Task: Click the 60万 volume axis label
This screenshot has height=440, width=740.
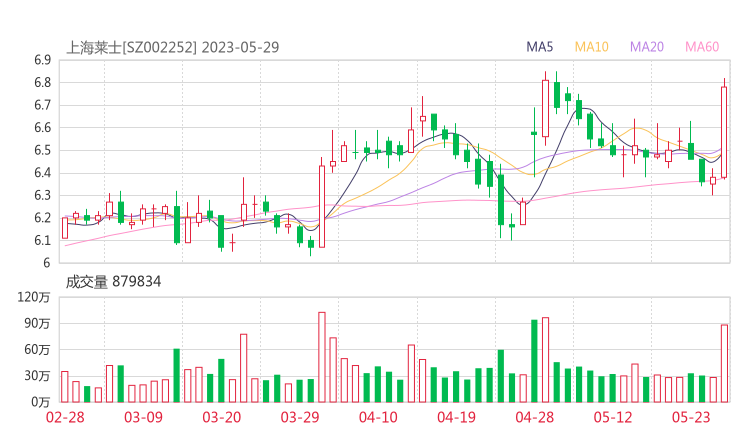Action: 37,350
